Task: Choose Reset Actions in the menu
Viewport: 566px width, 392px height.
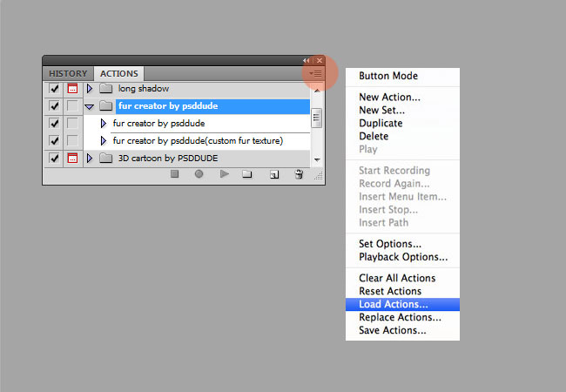Action: pos(402,291)
